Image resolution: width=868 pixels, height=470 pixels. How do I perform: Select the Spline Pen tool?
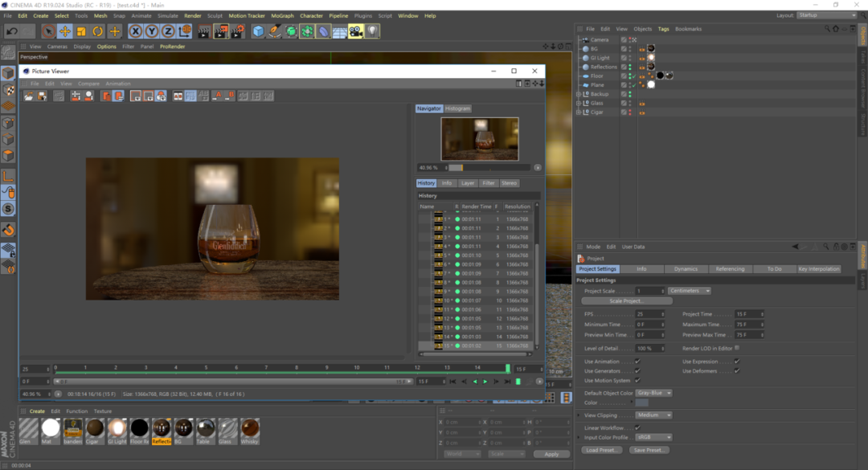275,31
